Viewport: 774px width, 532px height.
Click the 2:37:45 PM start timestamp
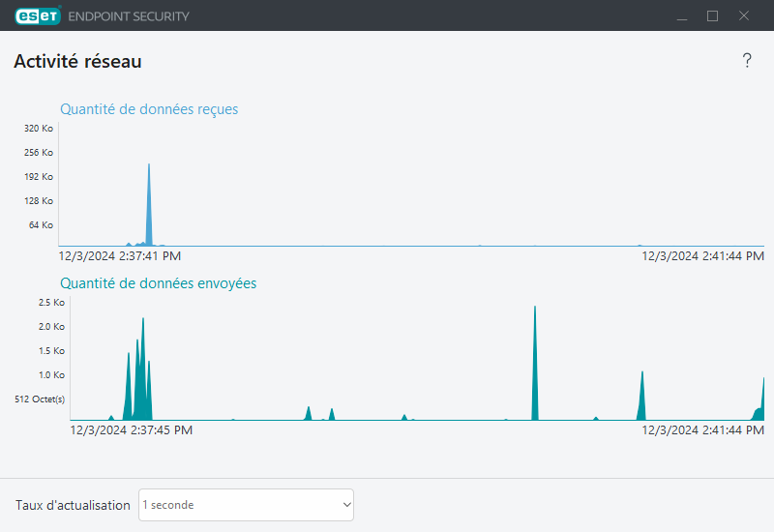pyautogui.click(x=132, y=429)
